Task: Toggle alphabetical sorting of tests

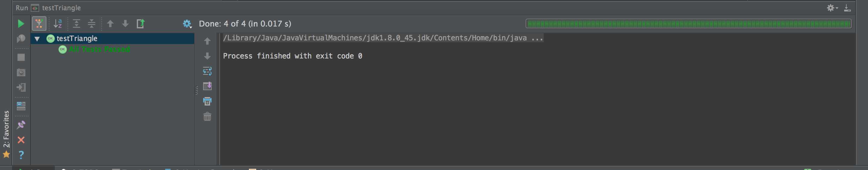Action: point(58,24)
